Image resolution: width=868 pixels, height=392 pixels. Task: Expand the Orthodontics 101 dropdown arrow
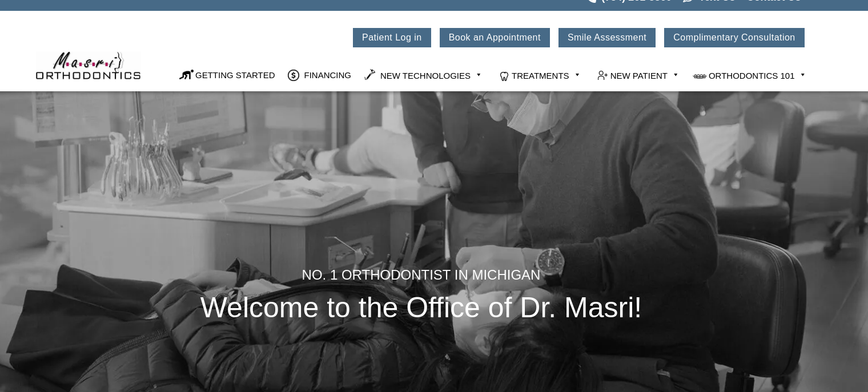point(802,75)
